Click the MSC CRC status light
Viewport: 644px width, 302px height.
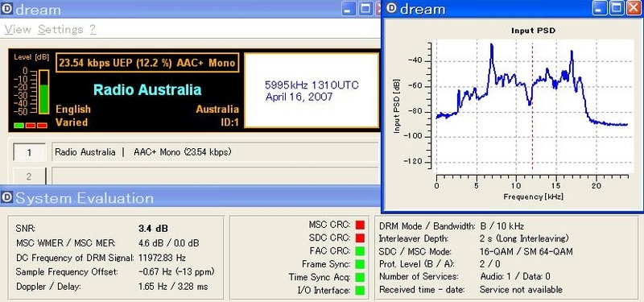(x=360, y=225)
